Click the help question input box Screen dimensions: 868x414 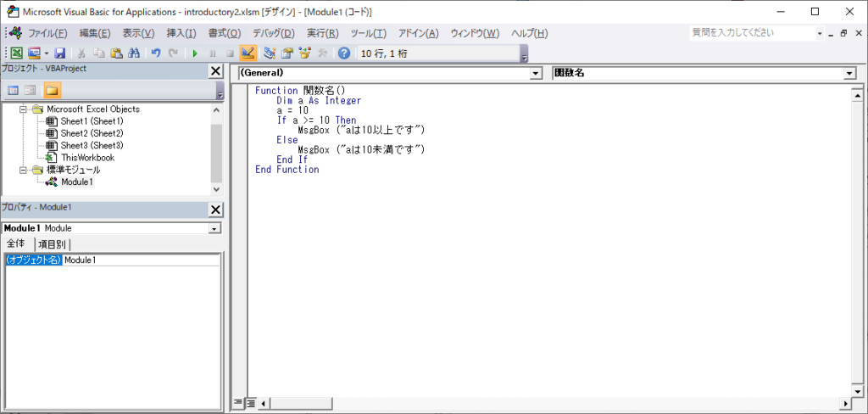pyautogui.click(x=751, y=33)
